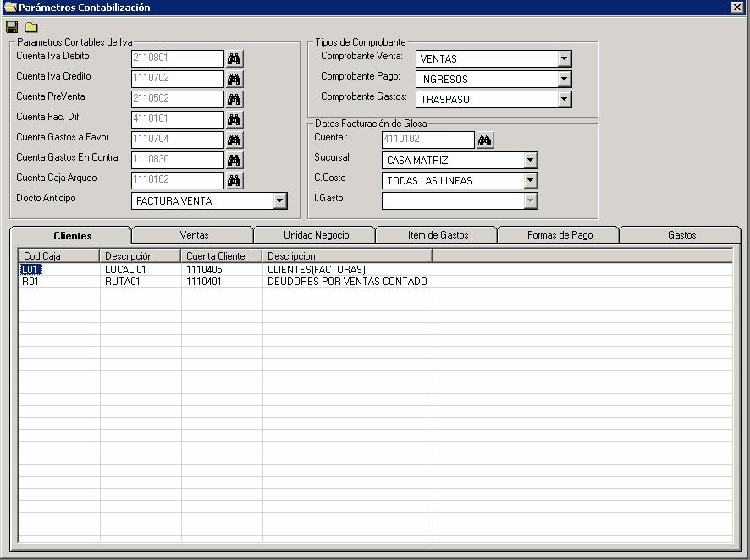This screenshot has height=560, width=750.
Task: Select account cell 1110405
Action: pyautogui.click(x=222, y=270)
